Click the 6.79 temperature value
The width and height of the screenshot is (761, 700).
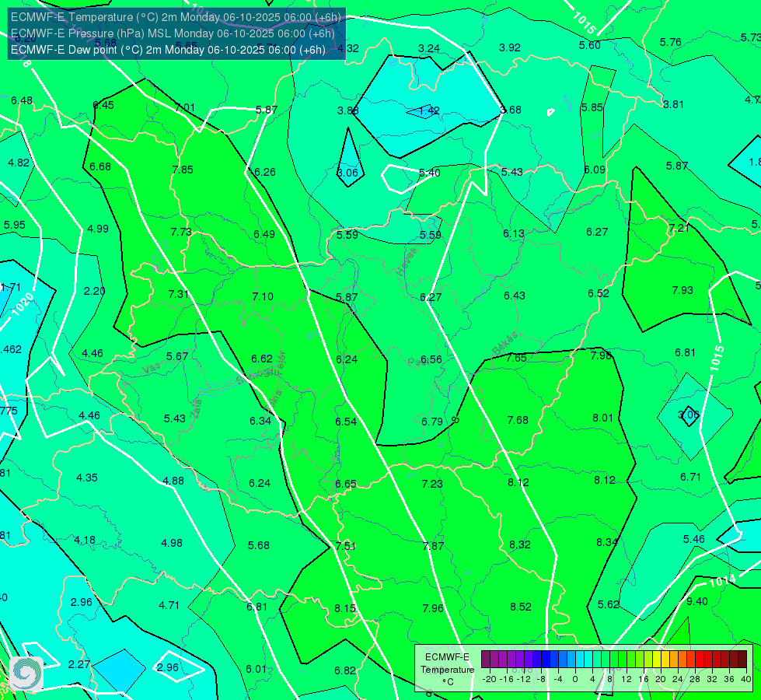(432, 422)
